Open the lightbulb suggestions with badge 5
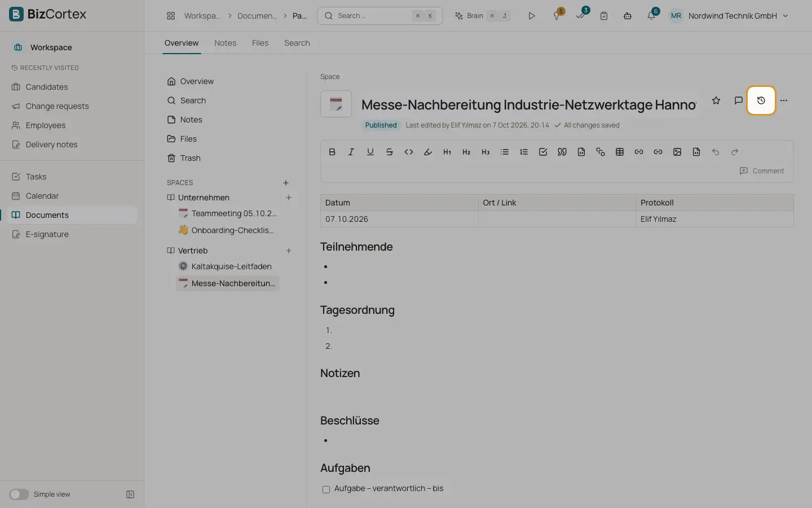This screenshot has height=508, width=812. [x=557, y=16]
